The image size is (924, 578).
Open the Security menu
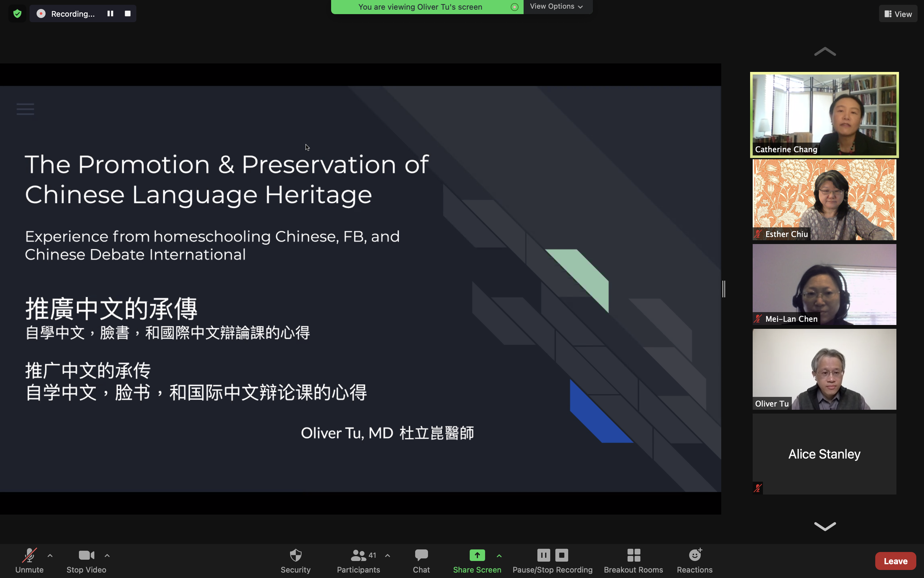click(295, 560)
